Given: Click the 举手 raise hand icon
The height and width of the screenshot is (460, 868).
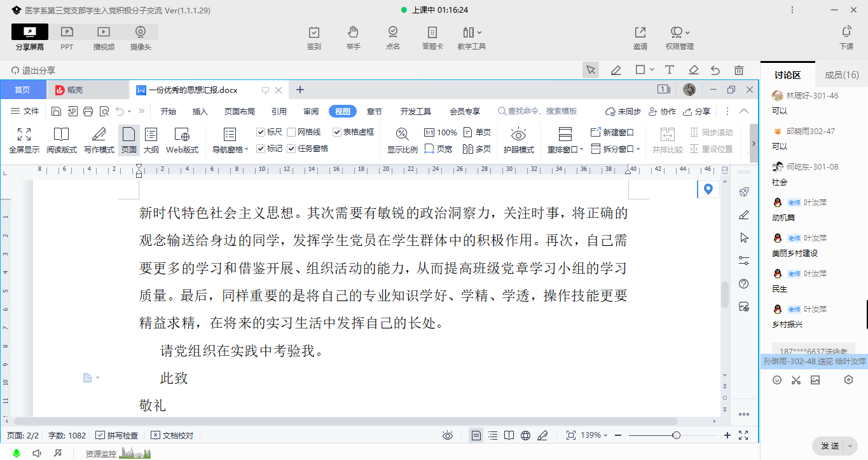Looking at the screenshot, I should point(354,37).
